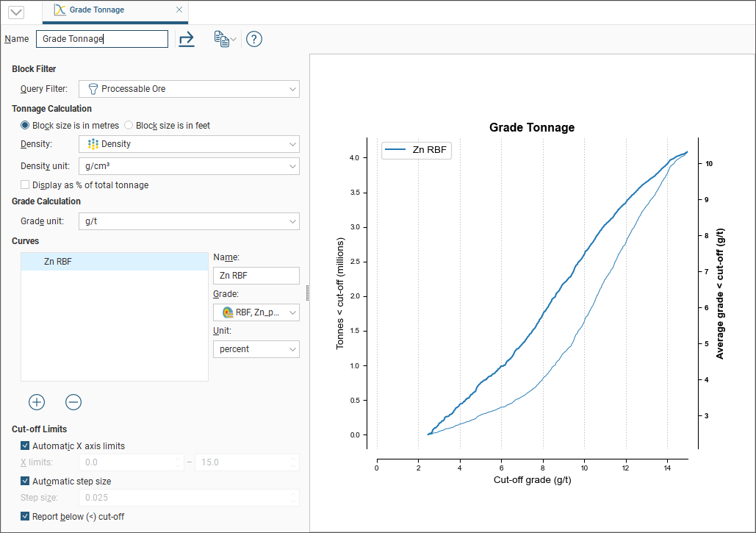Viewport: 756px width, 533px height.
Task: Select Block size is in metres
Action: click(26, 126)
